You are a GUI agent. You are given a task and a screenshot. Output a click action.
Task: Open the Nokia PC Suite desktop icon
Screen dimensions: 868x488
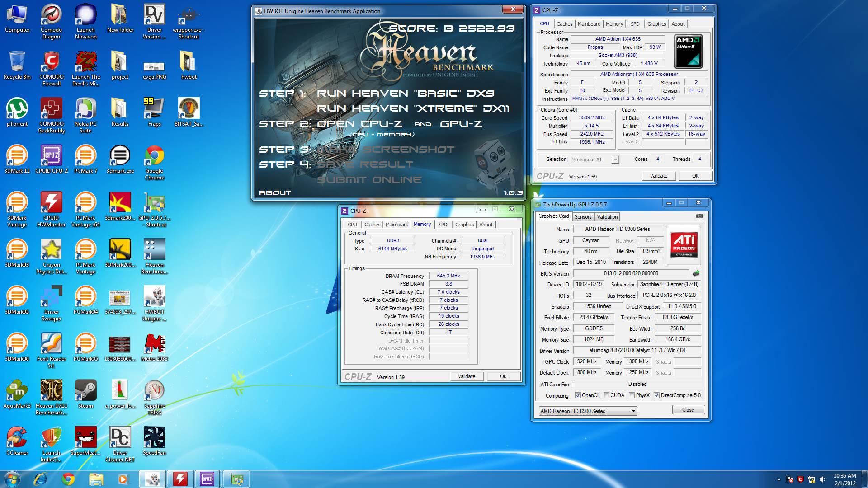[x=86, y=116]
